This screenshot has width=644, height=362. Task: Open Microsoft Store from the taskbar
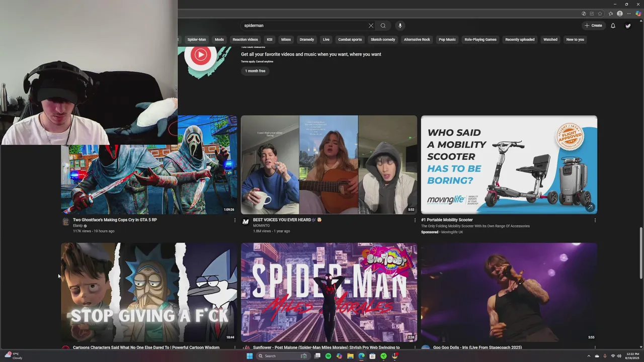372,356
